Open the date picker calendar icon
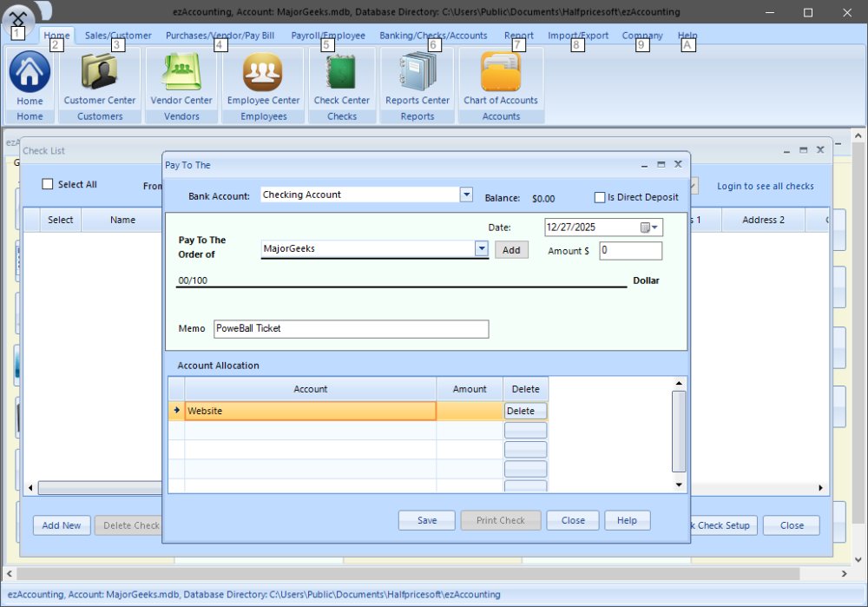The image size is (868, 607). point(645,228)
